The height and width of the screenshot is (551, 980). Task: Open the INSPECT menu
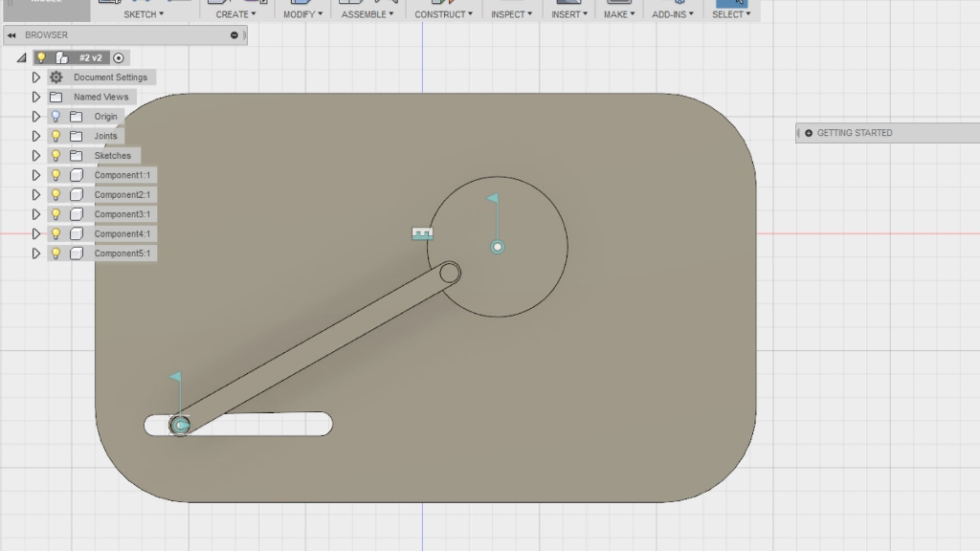click(510, 12)
